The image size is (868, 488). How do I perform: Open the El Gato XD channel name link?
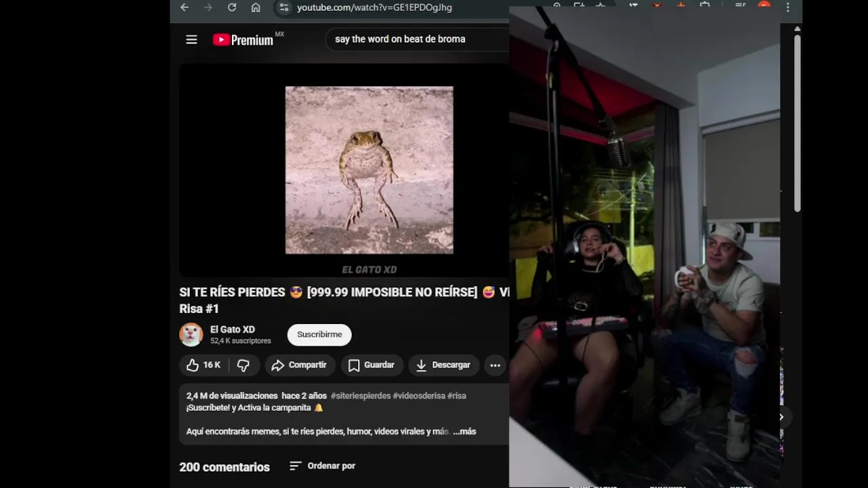(233, 329)
